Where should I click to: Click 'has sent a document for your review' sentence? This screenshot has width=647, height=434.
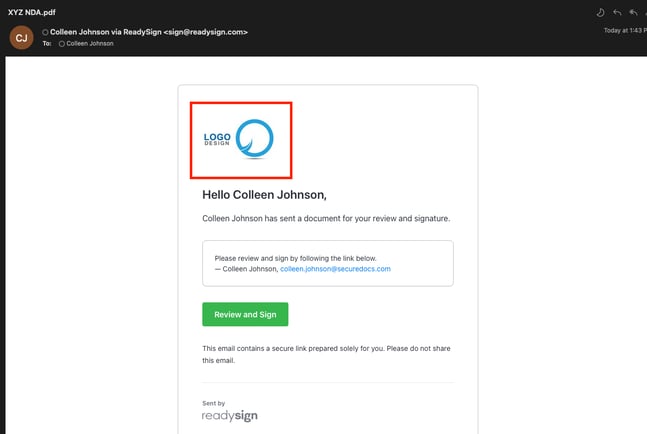click(326, 218)
